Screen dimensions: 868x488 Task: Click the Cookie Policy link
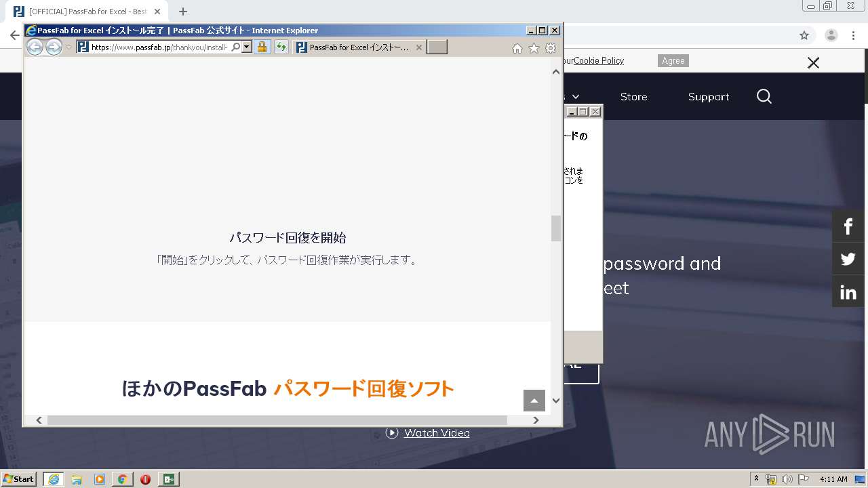coord(599,60)
